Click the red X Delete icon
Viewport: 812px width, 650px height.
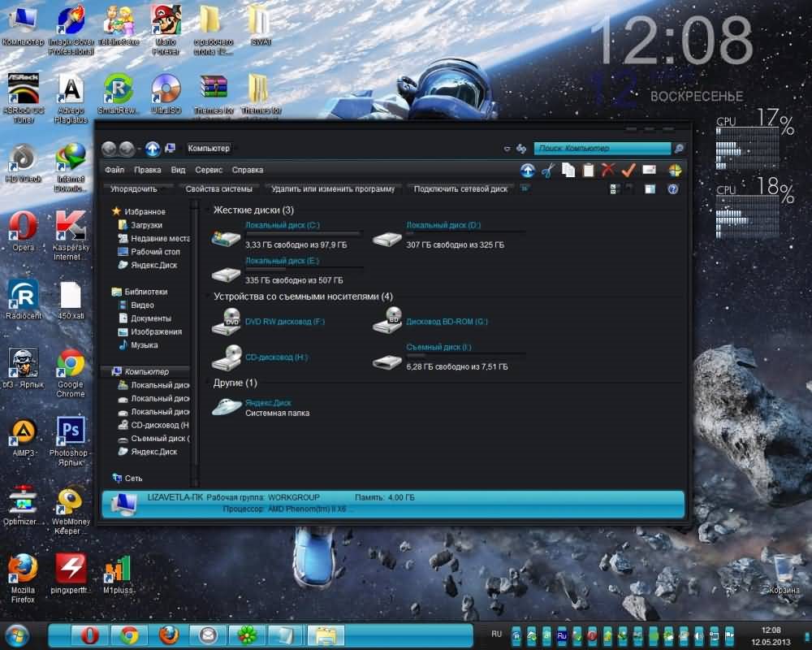608,170
